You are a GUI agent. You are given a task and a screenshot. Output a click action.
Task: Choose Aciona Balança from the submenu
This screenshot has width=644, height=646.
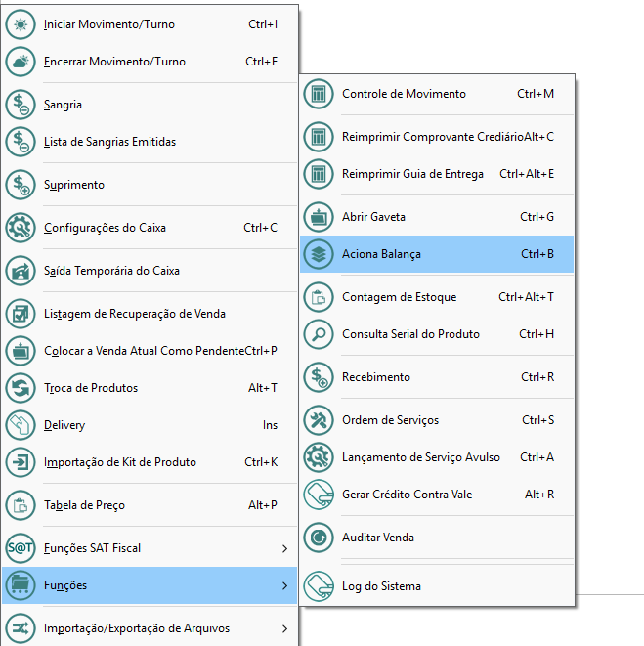click(382, 254)
